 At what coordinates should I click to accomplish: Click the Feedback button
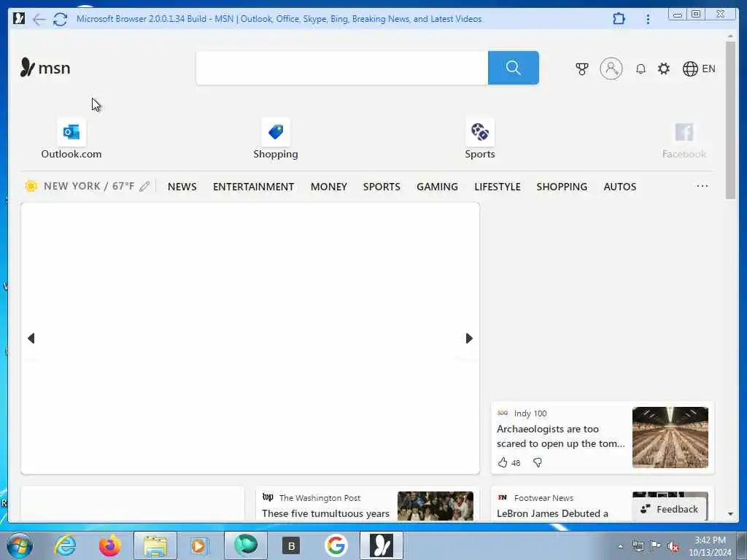click(670, 509)
